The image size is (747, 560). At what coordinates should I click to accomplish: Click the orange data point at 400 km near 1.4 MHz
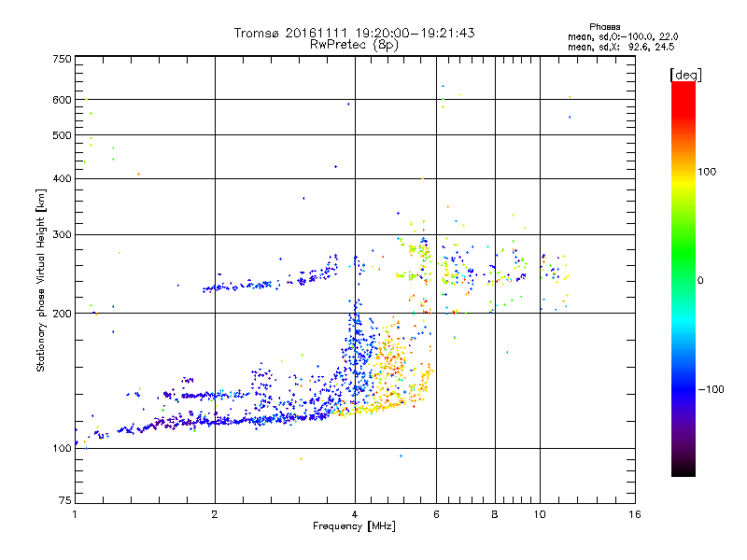(x=138, y=175)
